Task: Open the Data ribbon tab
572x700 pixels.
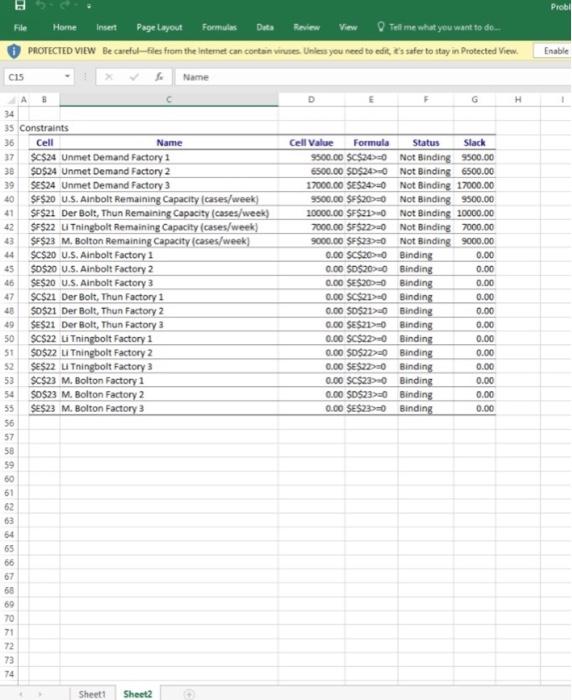Action: [x=265, y=27]
